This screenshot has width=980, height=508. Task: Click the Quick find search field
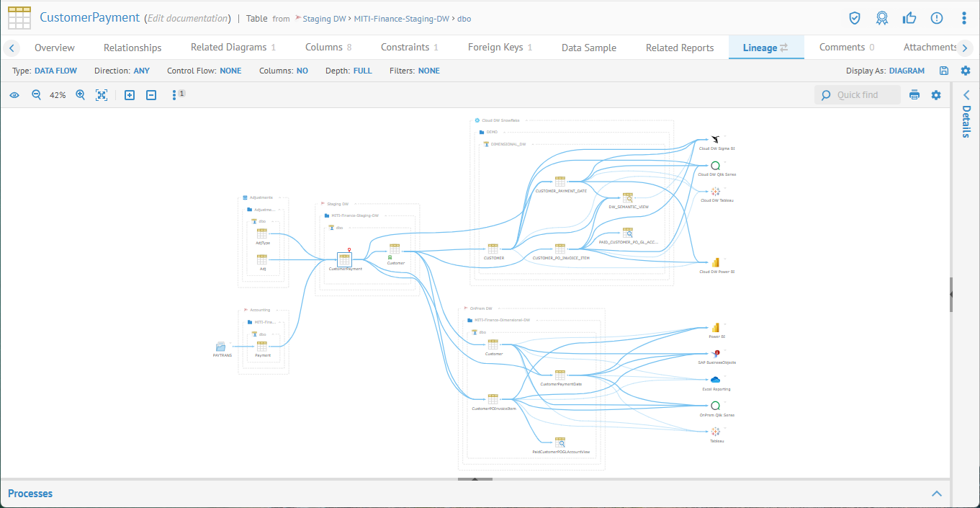click(x=866, y=95)
